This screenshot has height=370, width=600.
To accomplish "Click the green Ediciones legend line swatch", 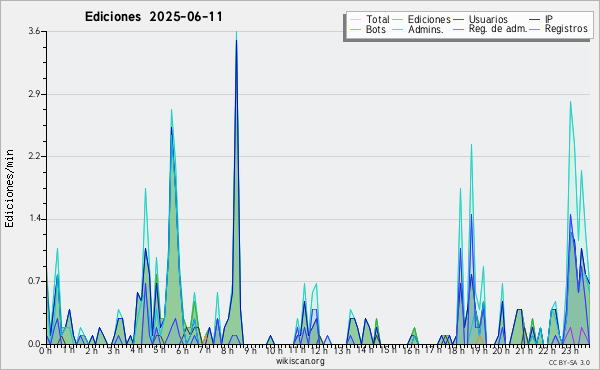I will [x=398, y=20].
